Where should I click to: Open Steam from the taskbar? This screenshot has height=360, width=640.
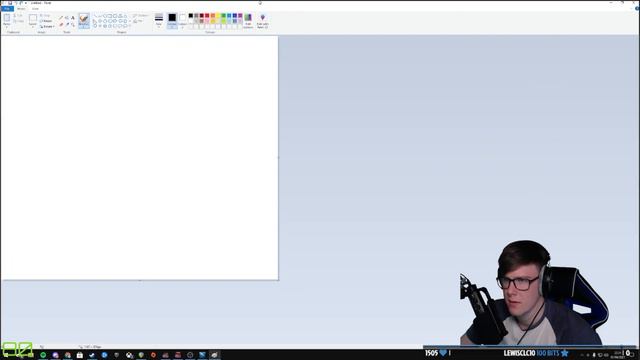pyautogui.click(x=92, y=355)
